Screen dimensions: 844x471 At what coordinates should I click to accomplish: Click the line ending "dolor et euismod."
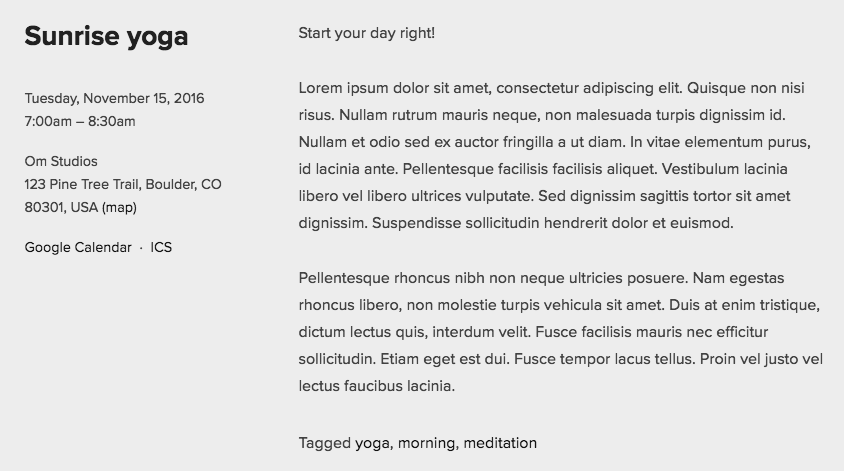pos(516,223)
